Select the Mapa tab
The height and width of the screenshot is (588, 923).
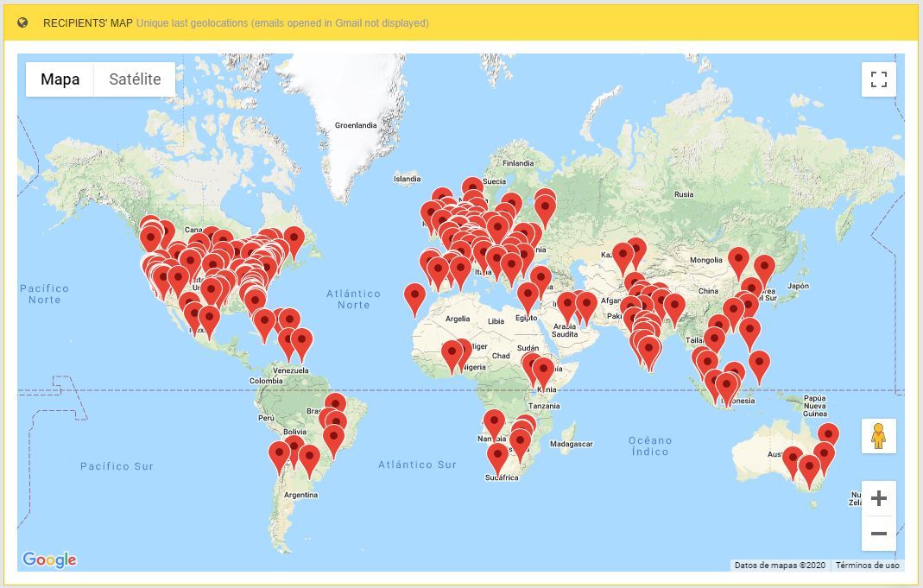pos(59,79)
